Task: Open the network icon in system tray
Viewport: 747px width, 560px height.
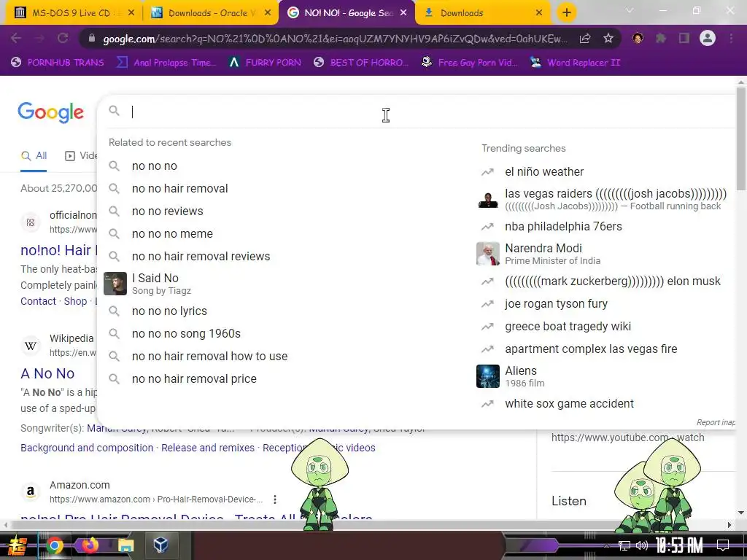Action: pyautogui.click(x=624, y=545)
